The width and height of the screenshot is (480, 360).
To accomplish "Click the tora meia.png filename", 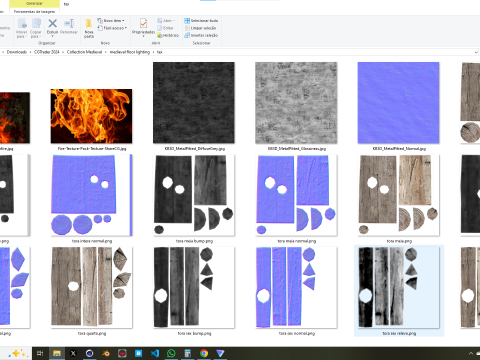I will click(x=399, y=241).
